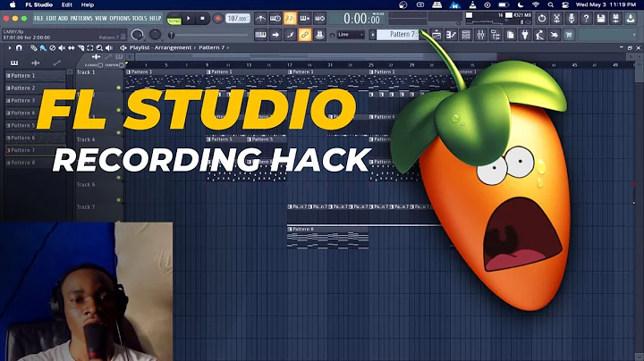Adjust the main volume knob
644x361 pixels.
138,35
